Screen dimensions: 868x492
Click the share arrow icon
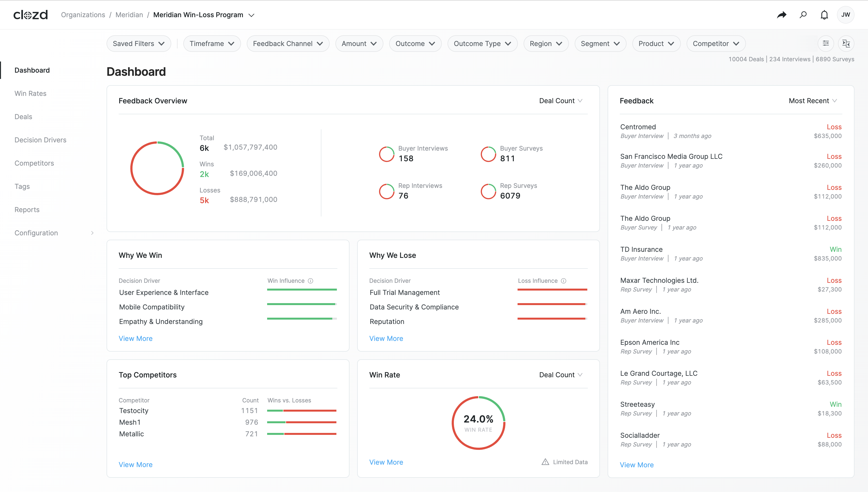[782, 15]
